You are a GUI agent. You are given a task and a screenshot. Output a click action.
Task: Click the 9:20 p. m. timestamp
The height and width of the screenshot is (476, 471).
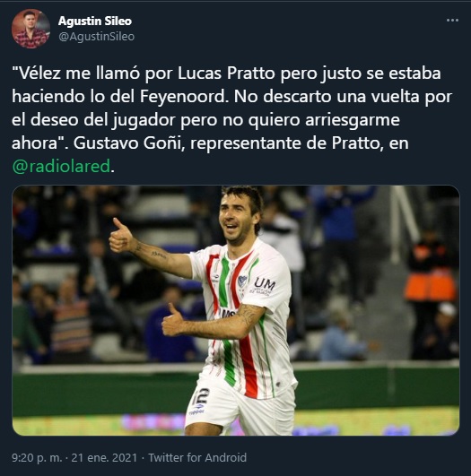37,457
